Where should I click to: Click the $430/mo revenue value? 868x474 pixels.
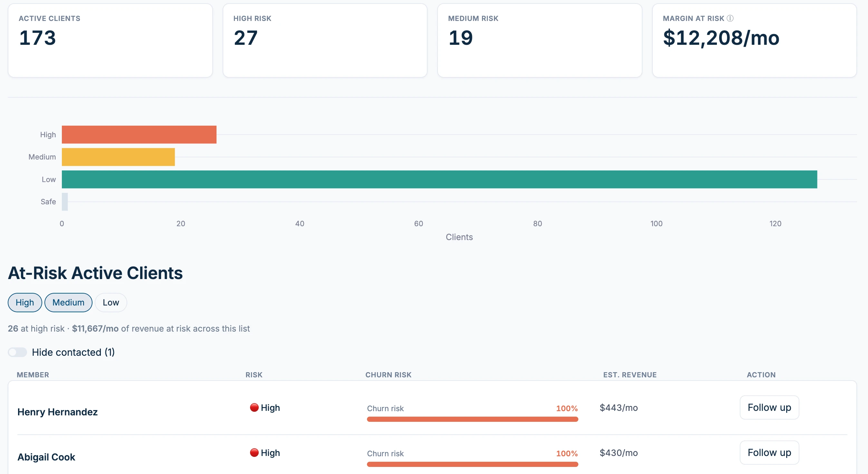(619, 453)
